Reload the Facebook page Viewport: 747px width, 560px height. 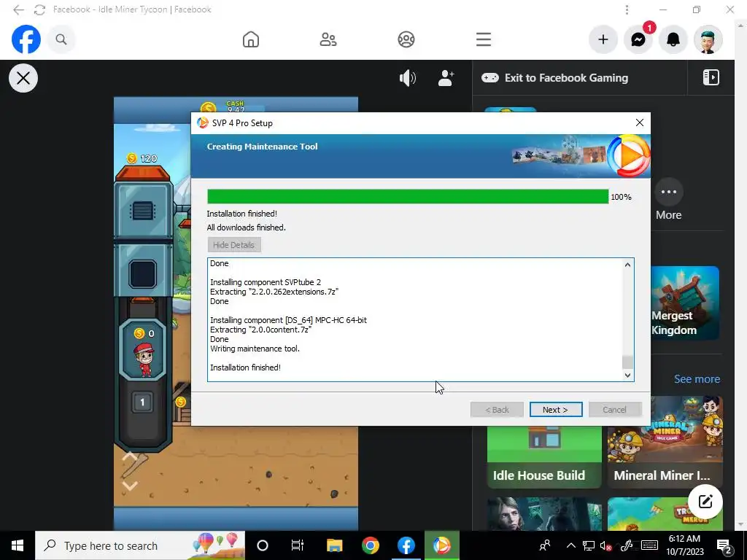pos(39,9)
